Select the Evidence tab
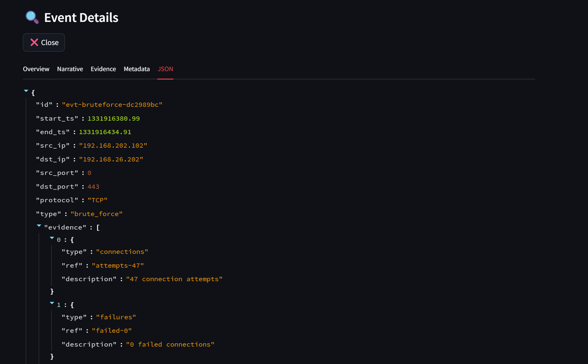 pos(103,69)
